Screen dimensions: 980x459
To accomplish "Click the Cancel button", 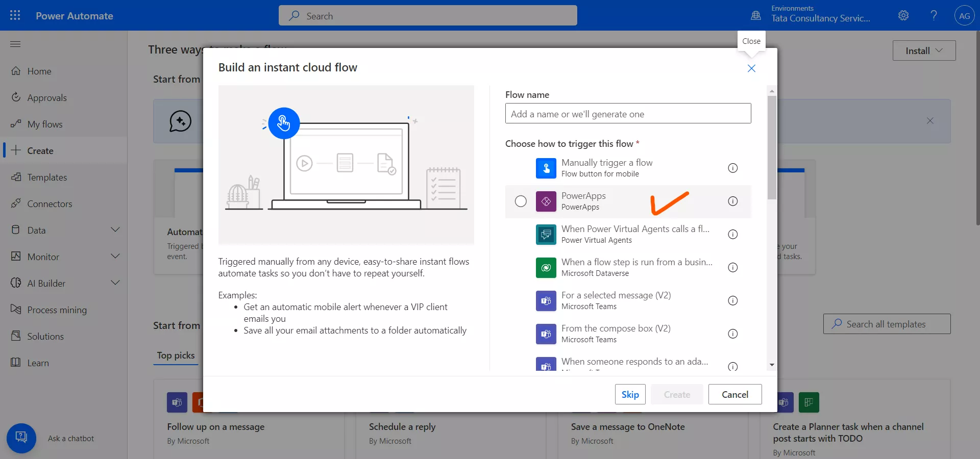I will [x=735, y=394].
